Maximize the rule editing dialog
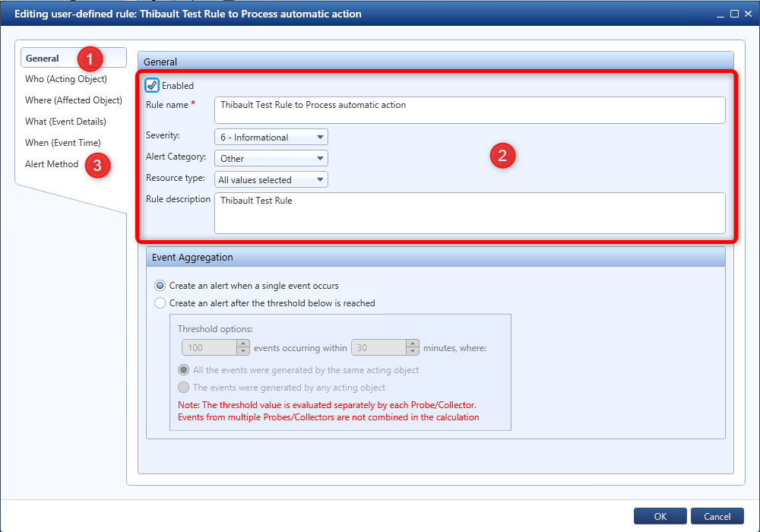The width and height of the screenshot is (760, 532). coord(734,14)
